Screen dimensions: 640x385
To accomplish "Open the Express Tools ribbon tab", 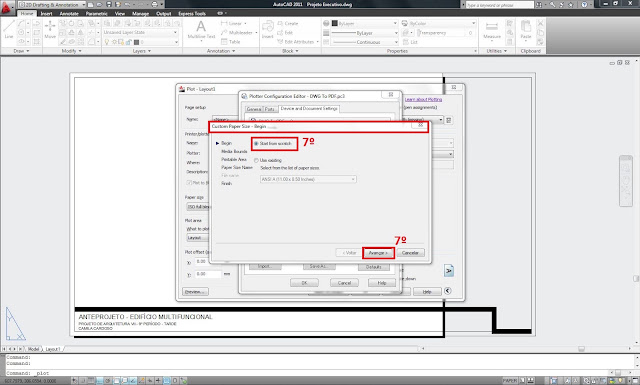I will pyautogui.click(x=192, y=13).
